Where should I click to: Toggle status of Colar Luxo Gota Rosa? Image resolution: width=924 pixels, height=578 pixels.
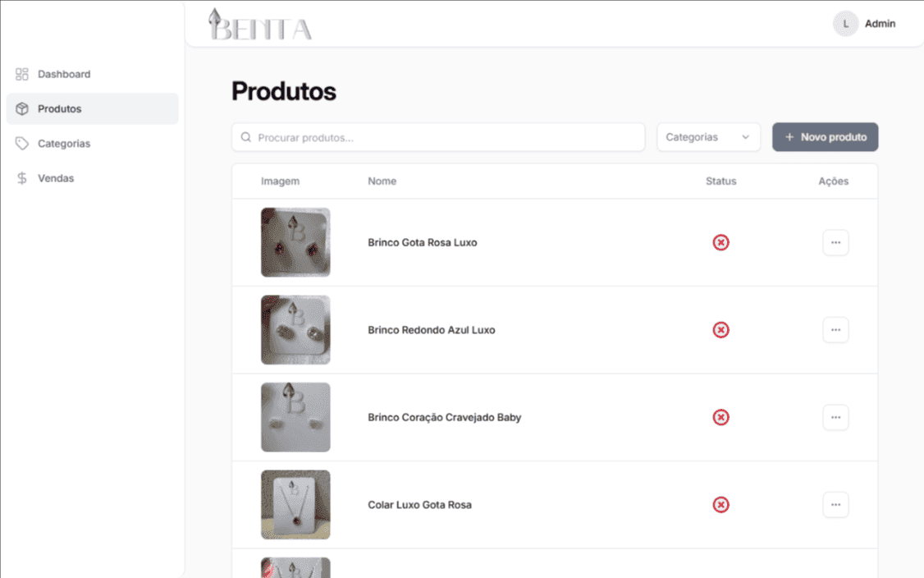720,505
